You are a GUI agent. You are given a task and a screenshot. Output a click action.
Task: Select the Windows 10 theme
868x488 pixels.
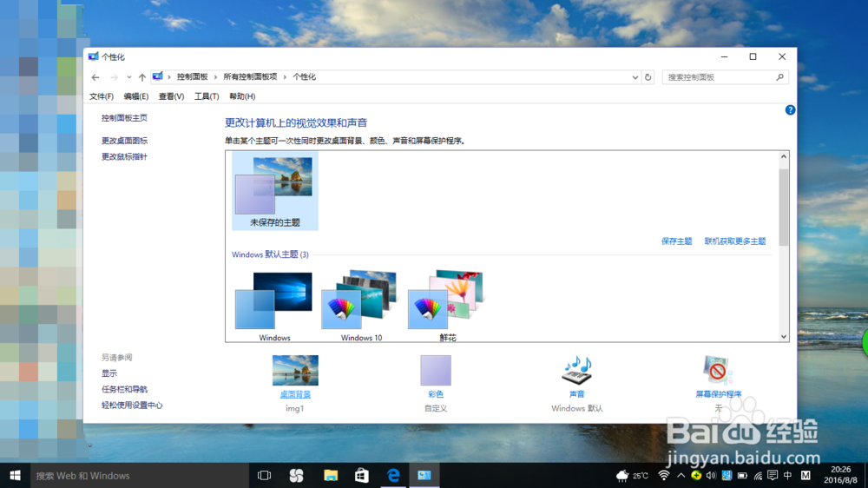coord(361,306)
